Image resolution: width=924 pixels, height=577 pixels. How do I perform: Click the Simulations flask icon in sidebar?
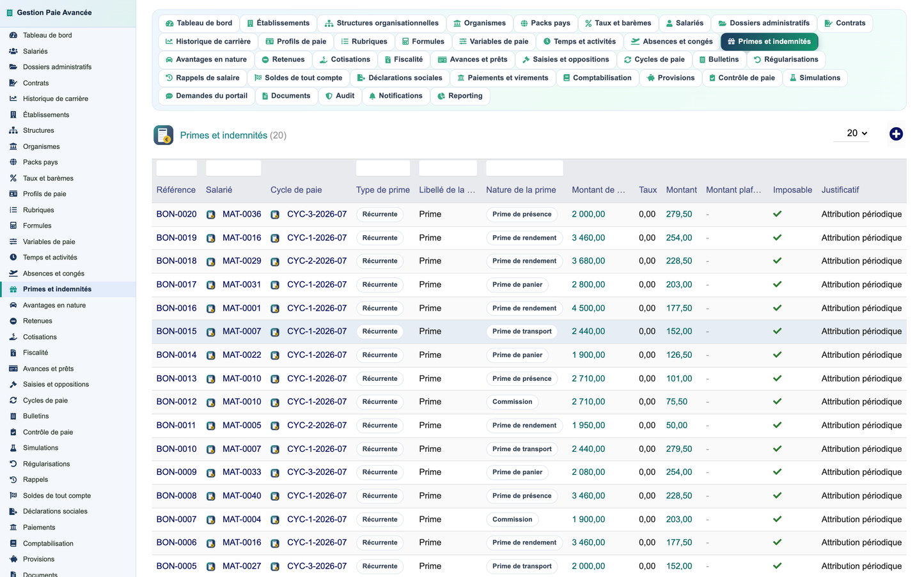pyautogui.click(x=13, y=448)
